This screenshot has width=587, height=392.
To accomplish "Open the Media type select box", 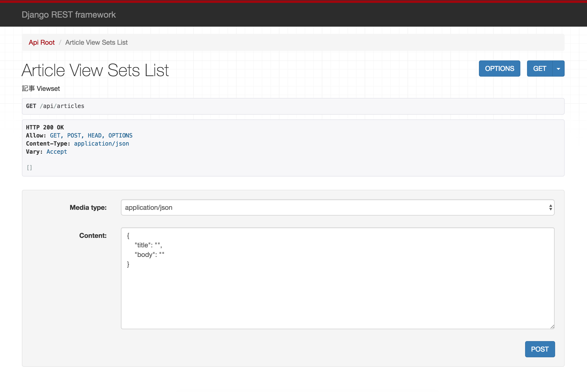I will pyautogui.click(x=337, y=207).
